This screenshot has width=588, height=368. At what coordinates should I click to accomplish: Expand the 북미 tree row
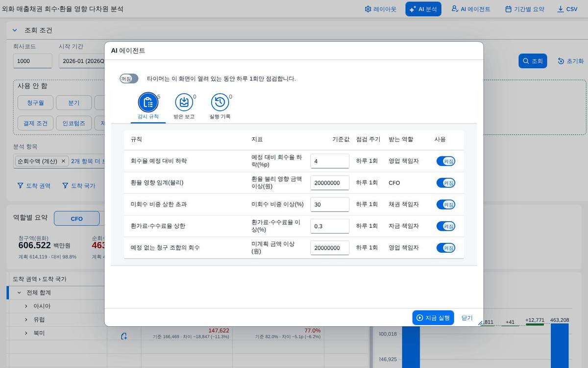click(x=26, y=333)
